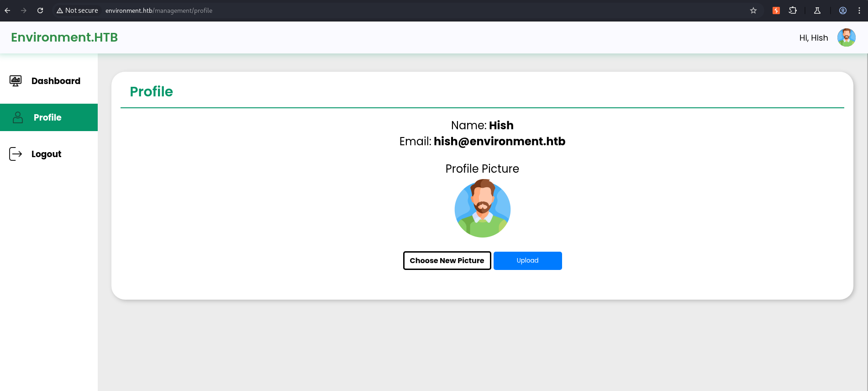Open the Not secure site info warning
This screenshot has width=868, height=391.
(77, 11)
